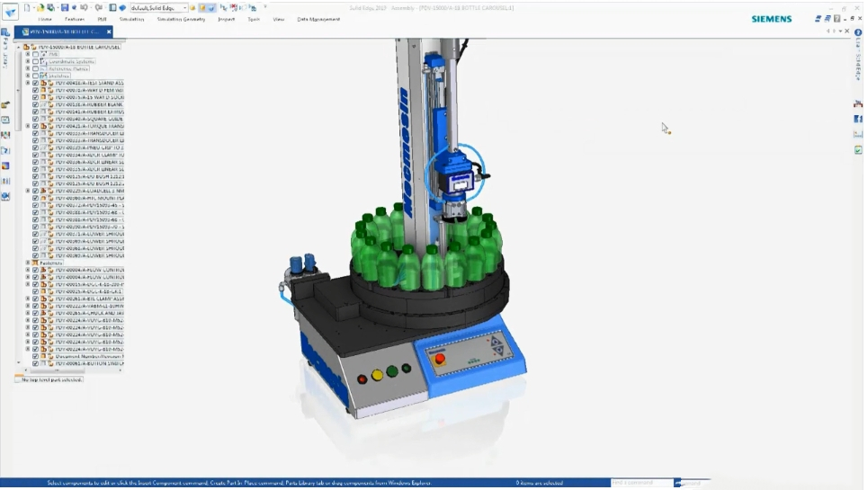This screenshot has height=490, width=868.
Task: Open the Inspect ribbon tab
Action: pos(226,19)
